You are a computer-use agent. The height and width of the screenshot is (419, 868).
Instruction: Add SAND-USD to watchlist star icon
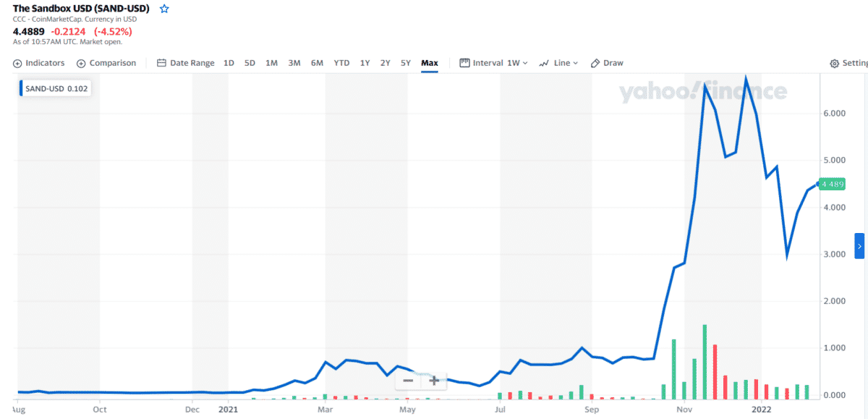point(164,9)
